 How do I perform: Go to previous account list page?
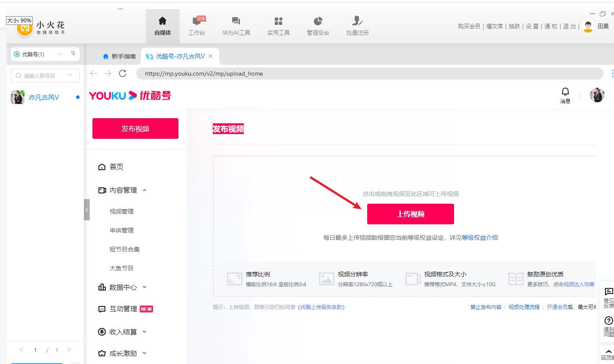click(21, 350)
